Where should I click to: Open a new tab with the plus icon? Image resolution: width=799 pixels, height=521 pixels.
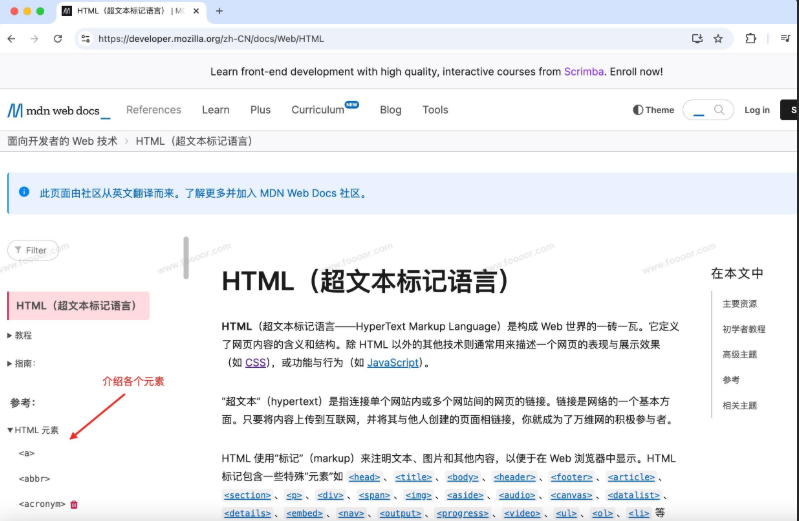(x=219, y=11)
